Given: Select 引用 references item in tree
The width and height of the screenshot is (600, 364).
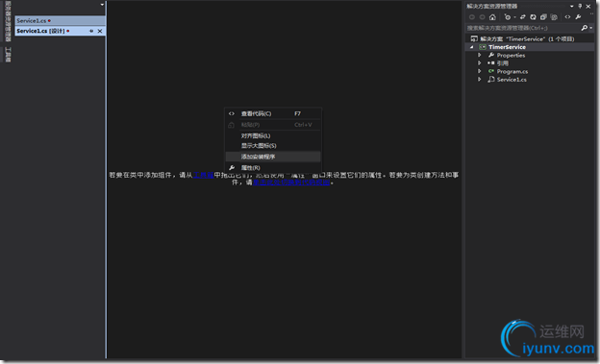Looking at the screenshot, I should (503, 63).
